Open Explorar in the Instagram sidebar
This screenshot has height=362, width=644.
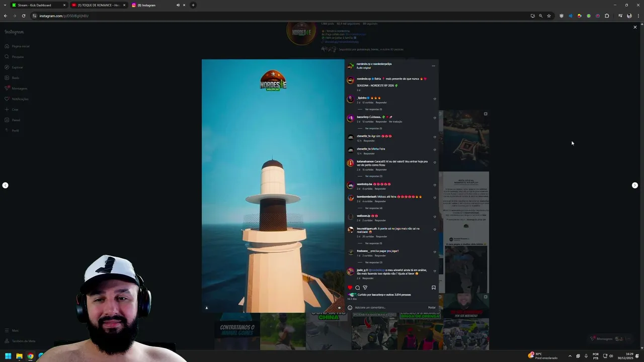point(14,67)
